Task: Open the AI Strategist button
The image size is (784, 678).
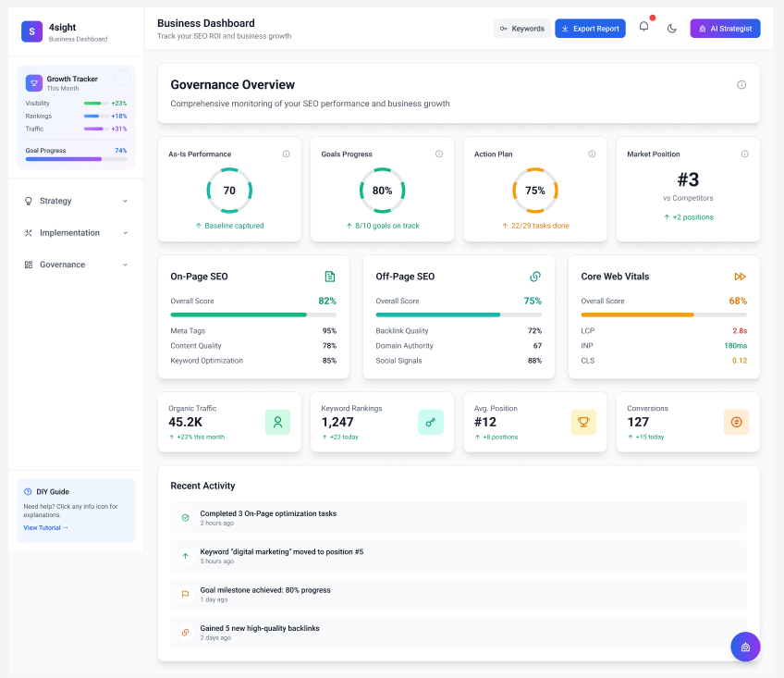Action: point(725,29)
